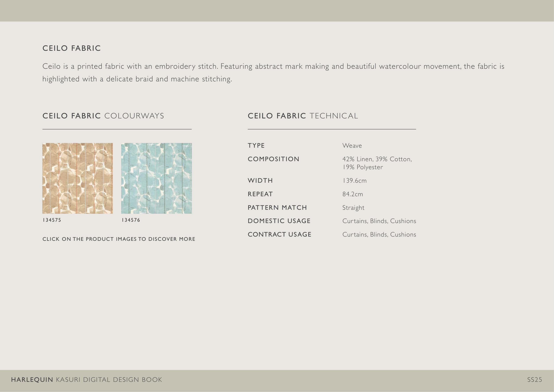Click the Ceilo Fabric Colourways heading
The height and width of the screenshot is (392, 554).
[103, 116]
